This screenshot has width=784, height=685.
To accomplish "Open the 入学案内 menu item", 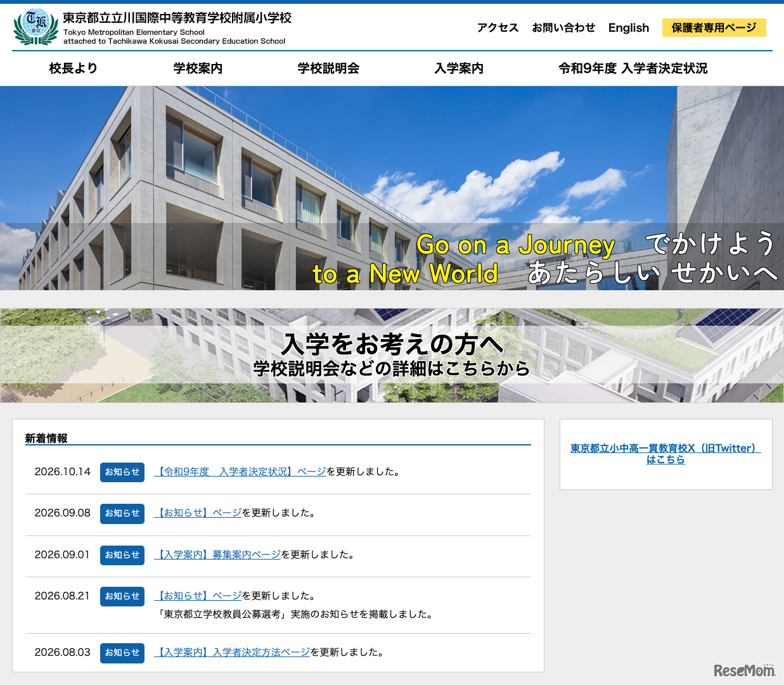I will (459, 68).
